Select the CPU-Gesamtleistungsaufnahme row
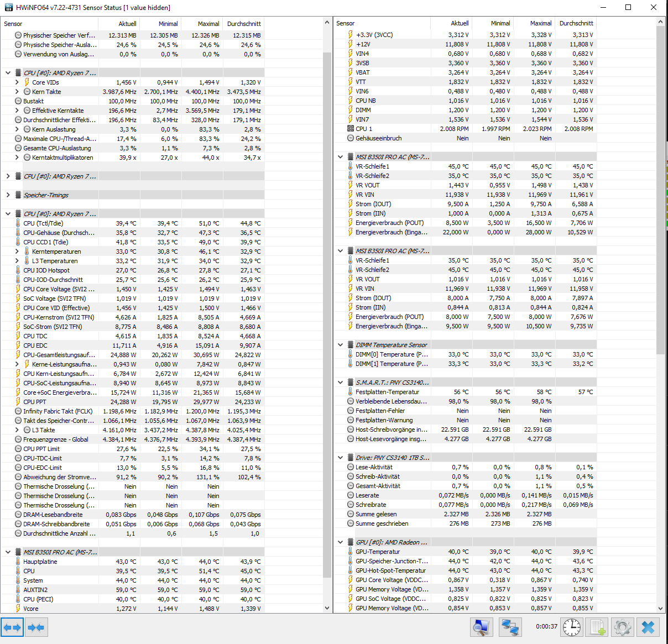 pos(132,355)
